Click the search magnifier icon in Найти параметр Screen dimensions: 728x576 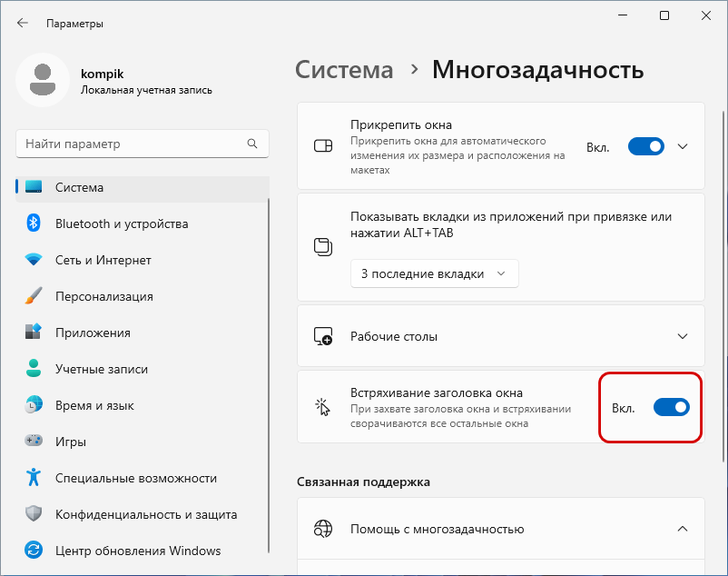[x=252, y=144]
